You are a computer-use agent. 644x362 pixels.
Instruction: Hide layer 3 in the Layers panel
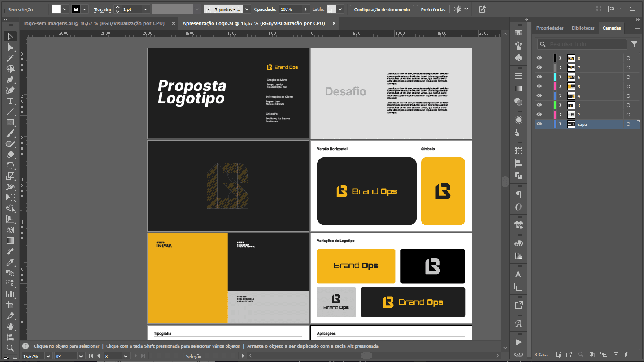click(540, 105)
